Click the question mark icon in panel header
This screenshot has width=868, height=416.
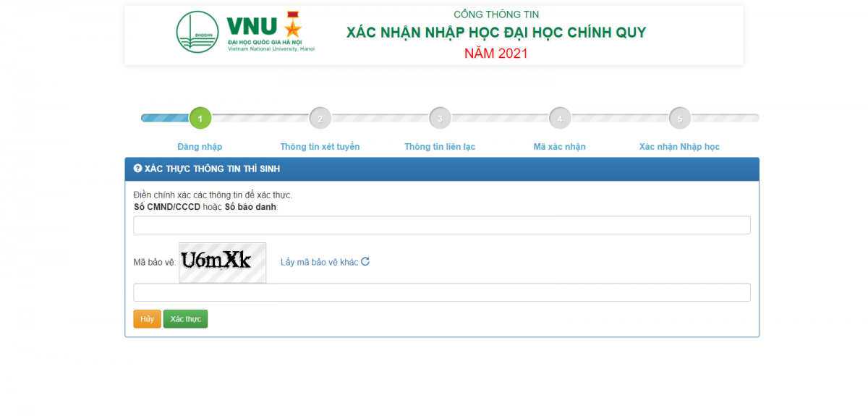[x=138, y=169]
